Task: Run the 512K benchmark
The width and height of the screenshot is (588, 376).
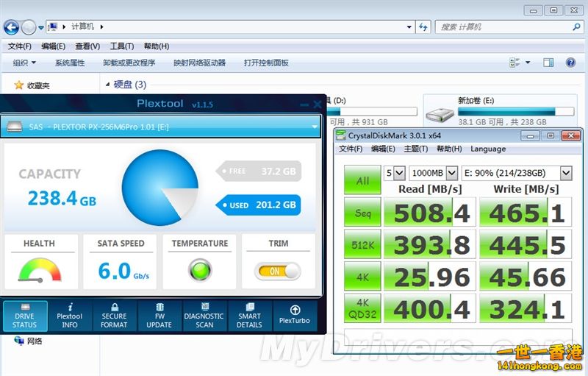Action: [x=362, y=244]
